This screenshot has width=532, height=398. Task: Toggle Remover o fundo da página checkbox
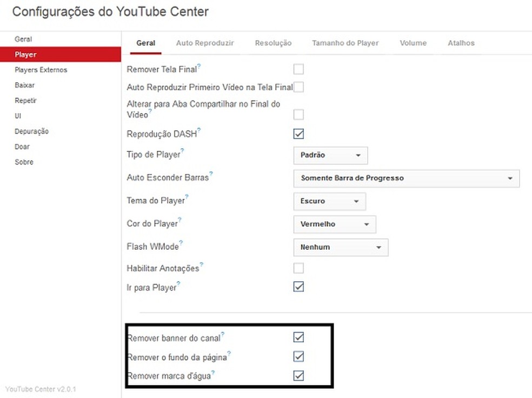pos(298,356)
